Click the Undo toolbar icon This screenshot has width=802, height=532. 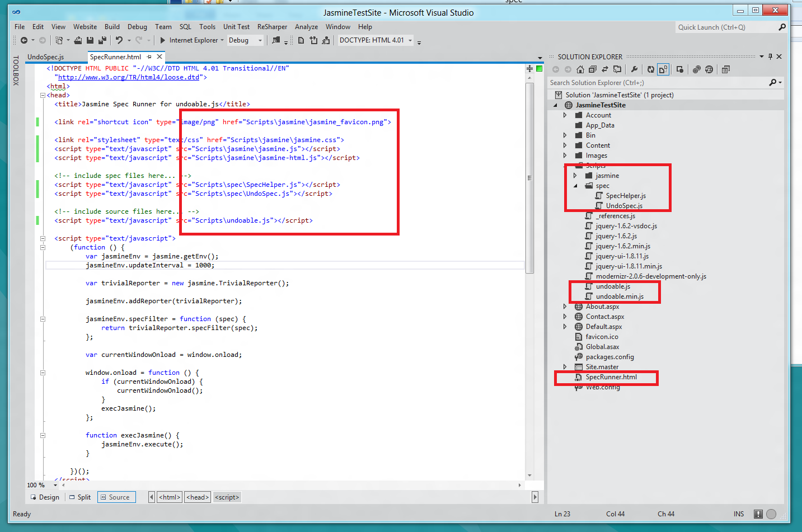119,40
